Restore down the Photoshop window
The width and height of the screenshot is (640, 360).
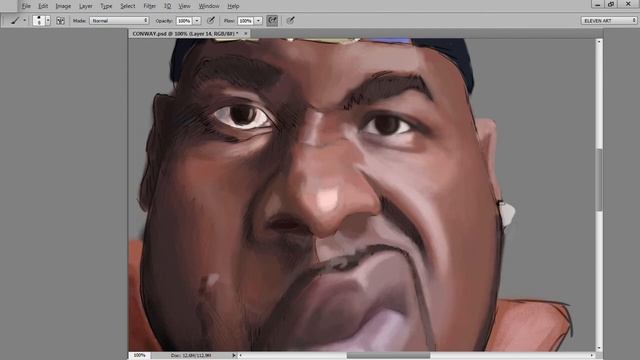click(x=611, y=4)
